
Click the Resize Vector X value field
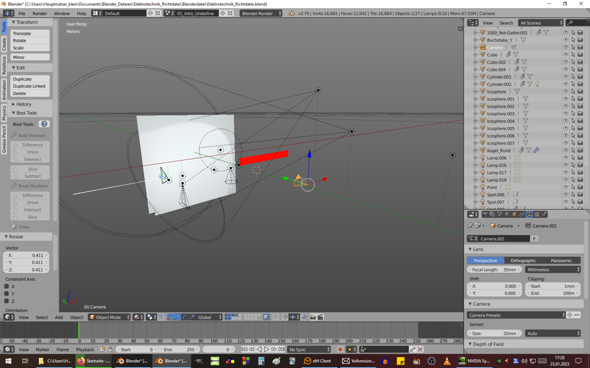[x=26, y=255]
